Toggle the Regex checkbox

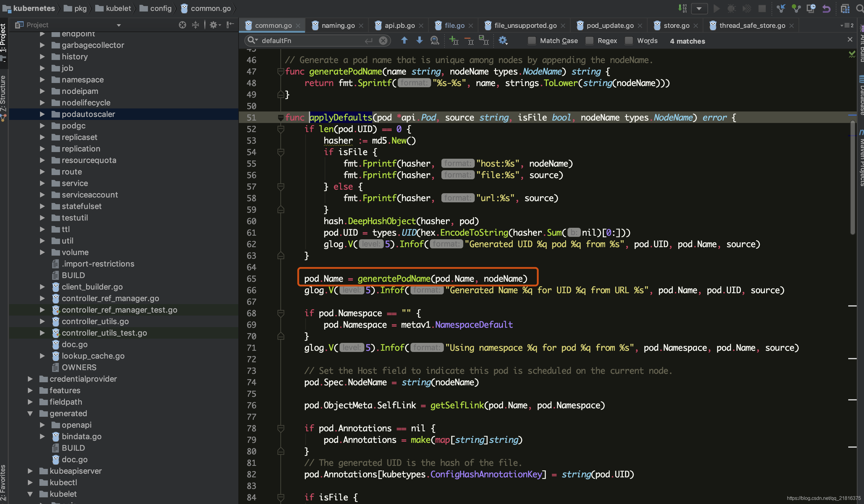pos(589,41)
